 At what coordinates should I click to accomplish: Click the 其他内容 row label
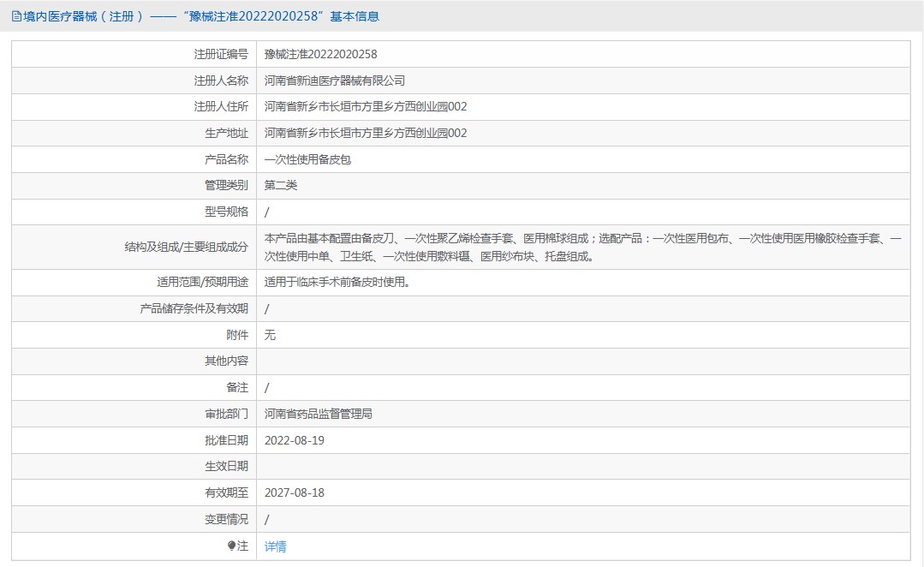click(x=226, y=361)
